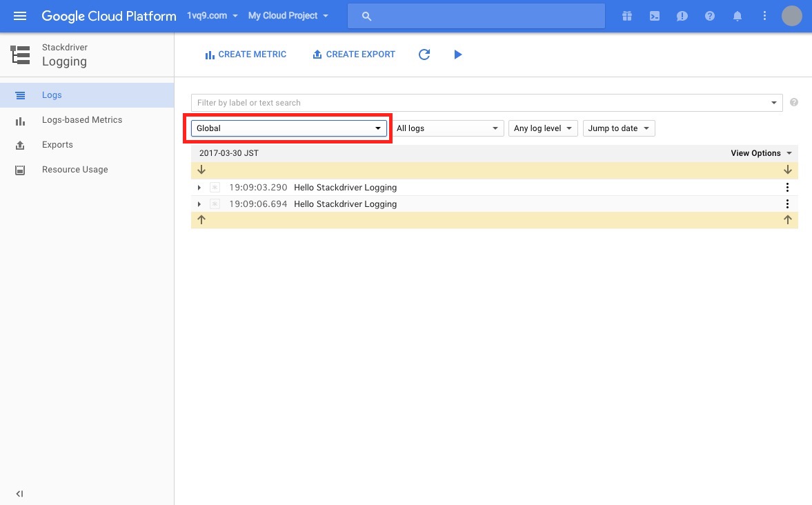The height and width of the screenshot is (505, 812).
Task: Open the hamburger navigation menu
Action: coord(20,16)
